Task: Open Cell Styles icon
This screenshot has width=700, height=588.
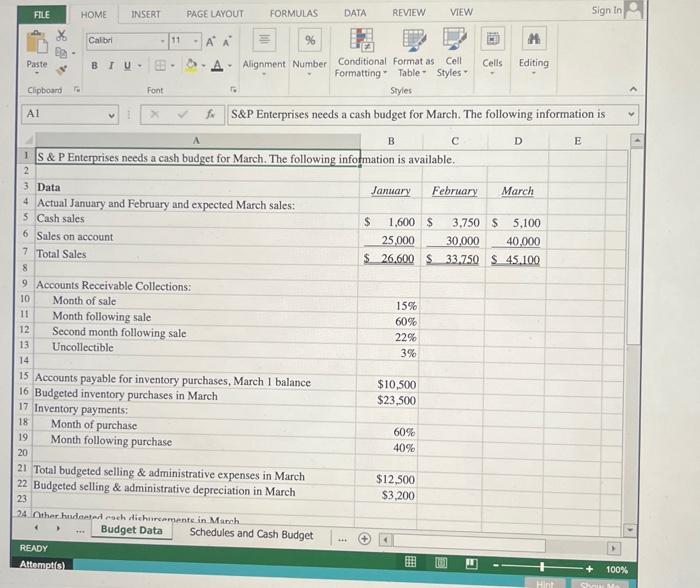Action: pos(454,38)
